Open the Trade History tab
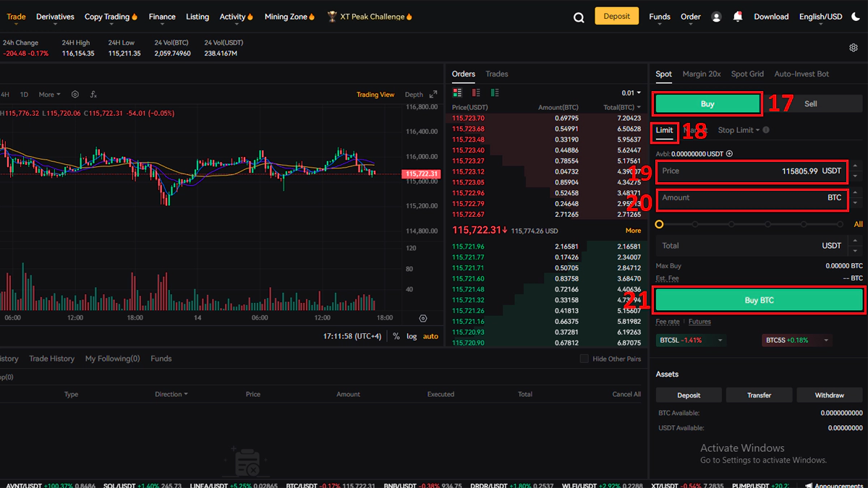Image resolution: width=868 pixels, height=488 pixels. pyautogui.click(x=51, y=359)
